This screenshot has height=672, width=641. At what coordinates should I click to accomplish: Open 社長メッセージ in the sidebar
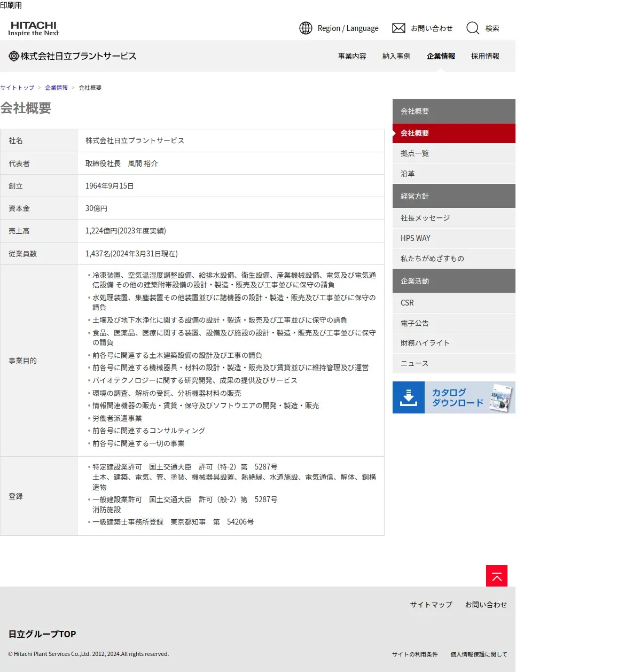(454, 218)
